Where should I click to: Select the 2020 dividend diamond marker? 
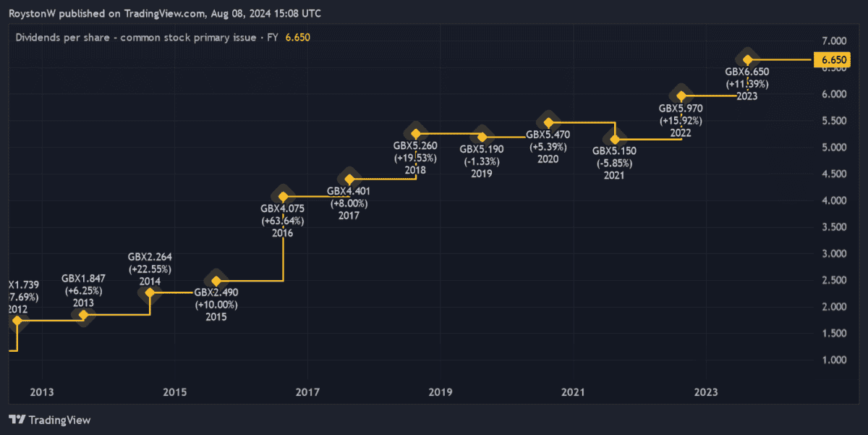[x=548, y=121]
